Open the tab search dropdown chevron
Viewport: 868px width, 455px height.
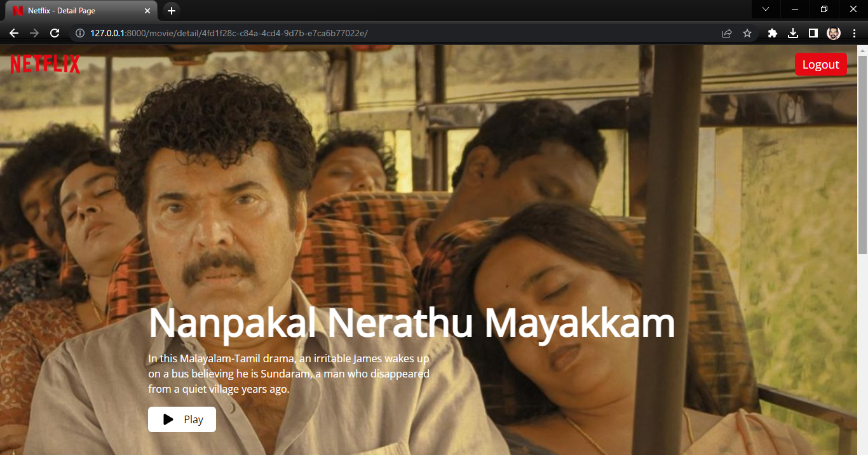766,9
